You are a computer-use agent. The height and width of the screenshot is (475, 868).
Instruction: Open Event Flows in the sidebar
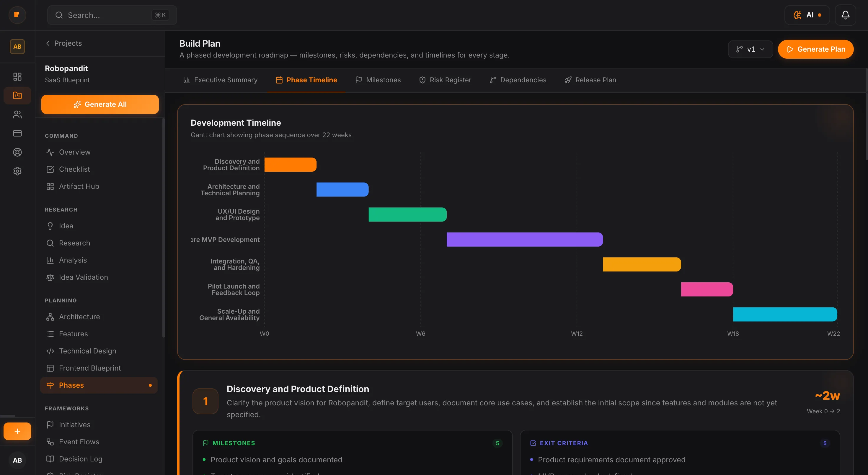pyautogui.click(x=99, y=442)
